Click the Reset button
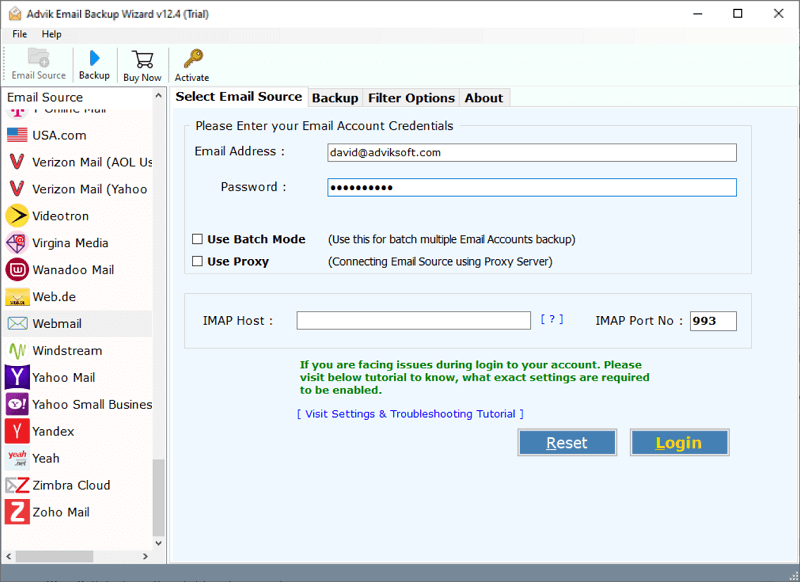The width and height of the screenshot is (800, 582). (567, 443)
